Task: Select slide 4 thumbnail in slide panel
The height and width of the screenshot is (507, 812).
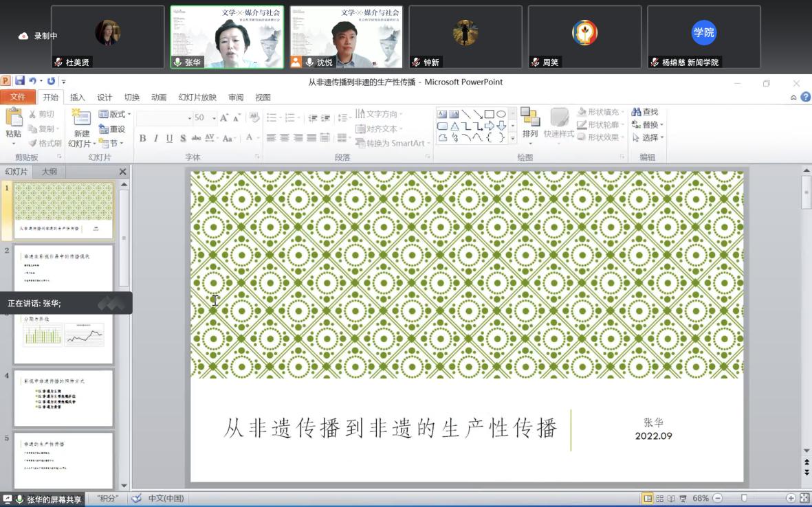Action: 63,398
